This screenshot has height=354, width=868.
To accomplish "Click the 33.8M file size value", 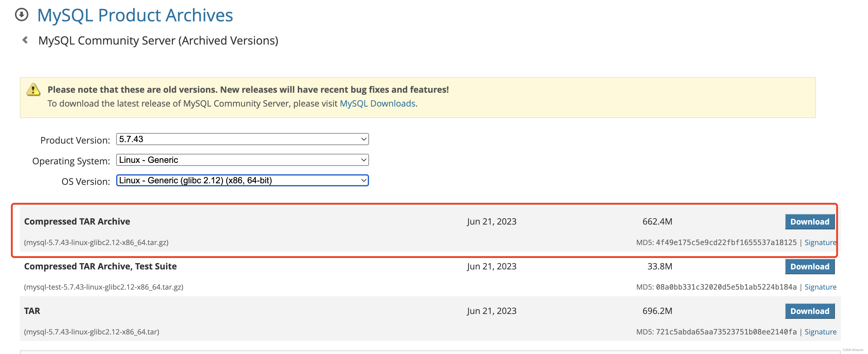I will (x=659, y=266).
